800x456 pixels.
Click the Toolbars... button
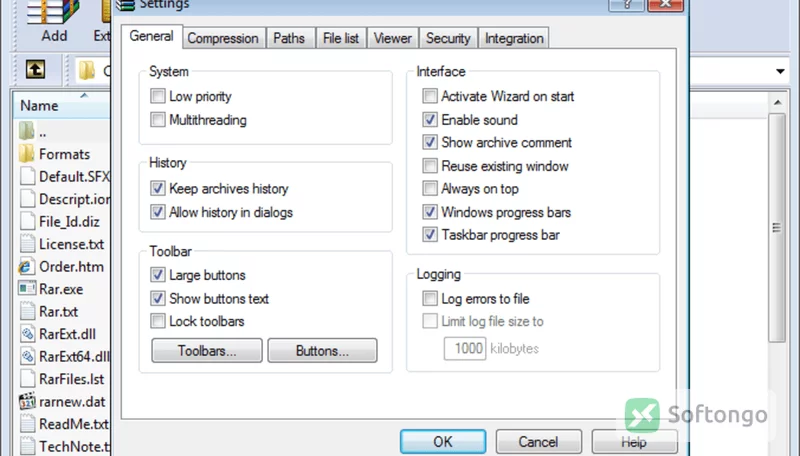[x=207, y=350]
